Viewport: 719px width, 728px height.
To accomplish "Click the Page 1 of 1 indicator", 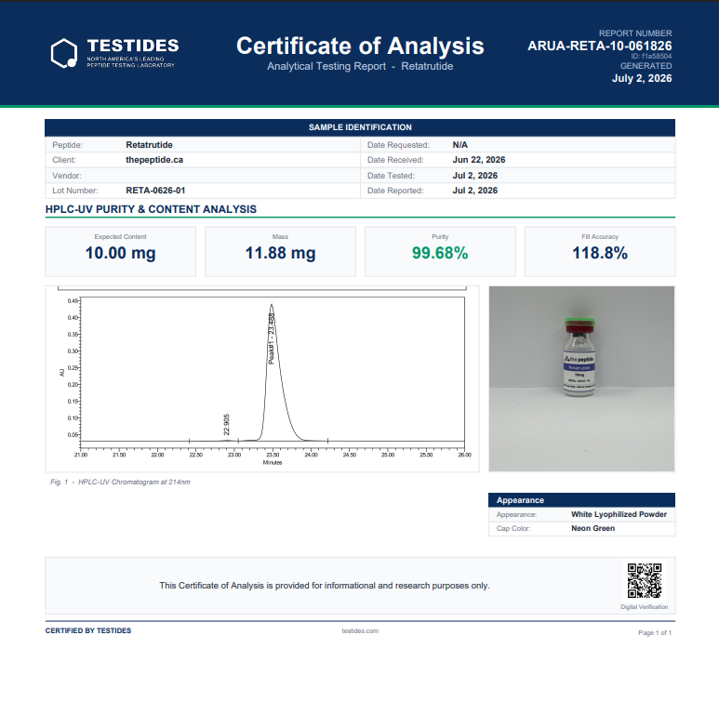I will pos(655,633).
